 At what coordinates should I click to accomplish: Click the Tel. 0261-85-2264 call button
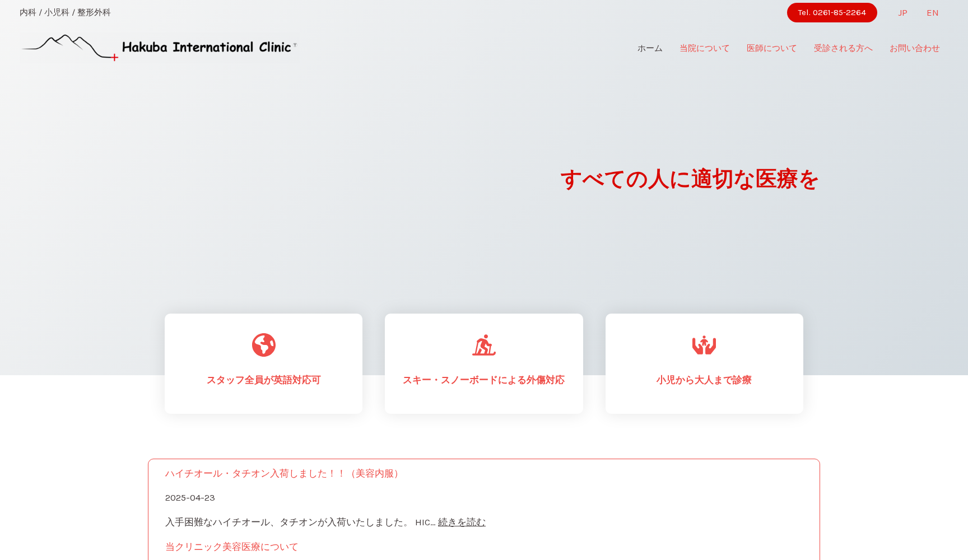point(832,12)
